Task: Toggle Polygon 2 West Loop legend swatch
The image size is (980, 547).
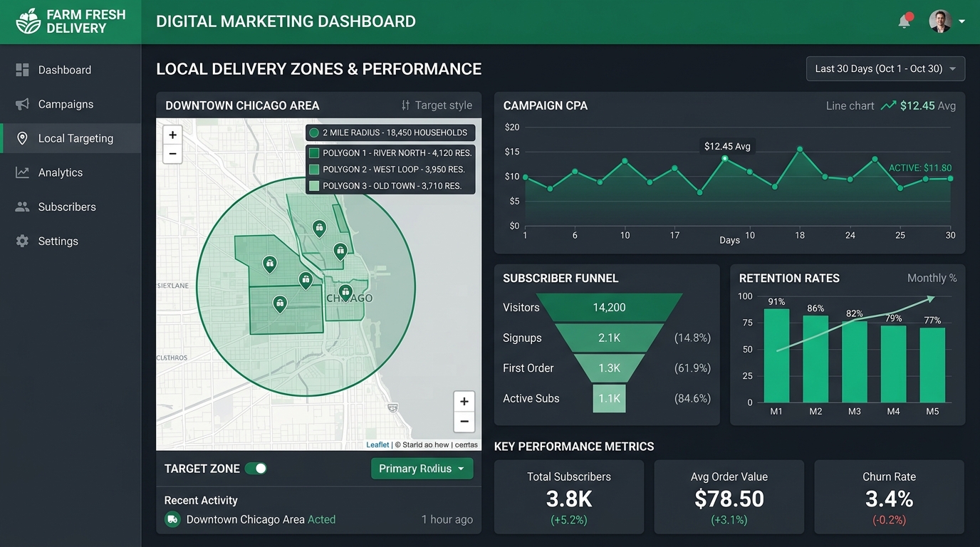Action: click(x=313, y=169)
